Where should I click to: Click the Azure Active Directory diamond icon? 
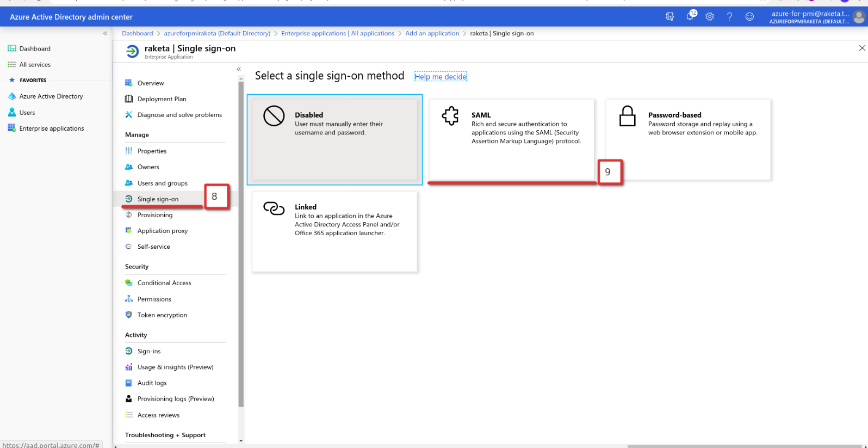pyautogui.click(x=12, y=96)
